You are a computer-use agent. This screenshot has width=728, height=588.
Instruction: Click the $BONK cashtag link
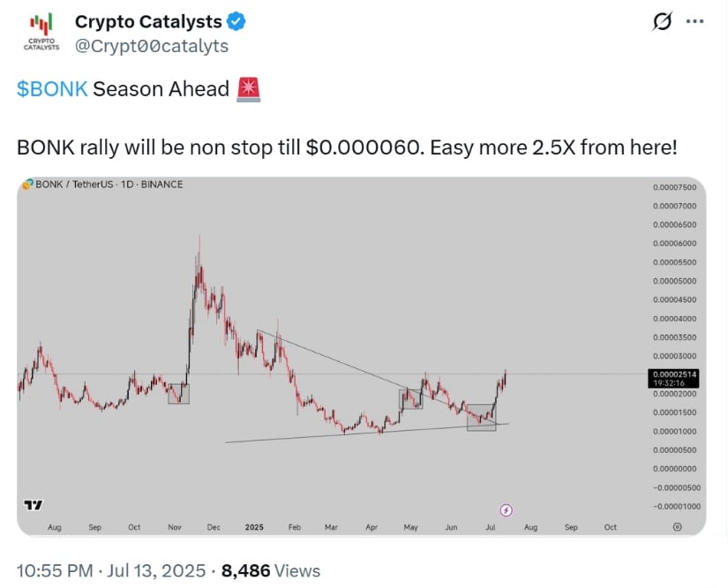coord(52,88)
